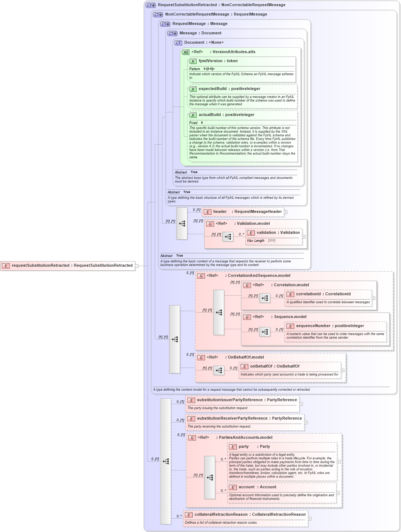Viewport: 401px width, 532px height.
Task: Collapse the root requestSubstitutionRetracted node
Action: click(137, 266)
